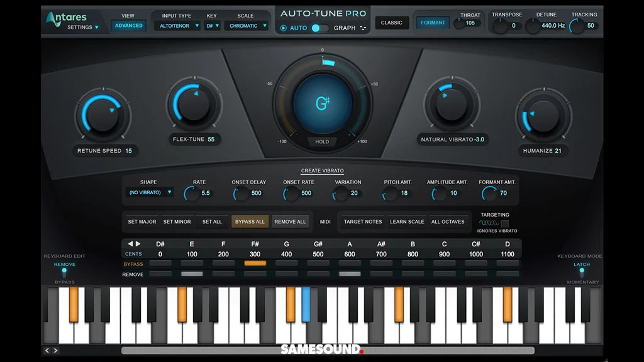Enable Classic mode
644x362 pixels.
[391, 23]
